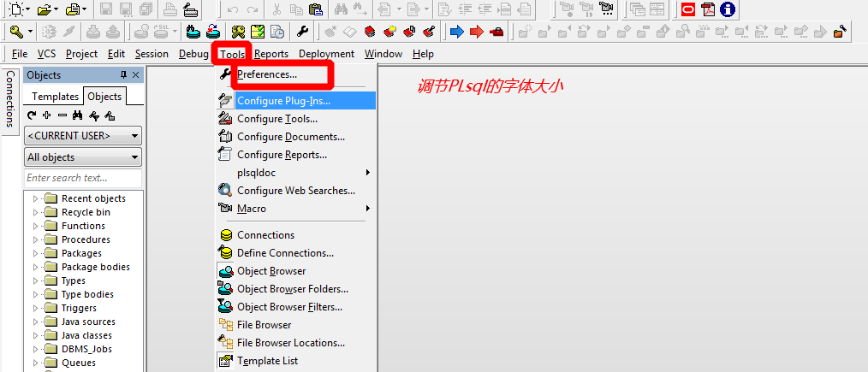868x372 pixels.
Task: Open the All objects filter dropdown
Action: pyautogui.click(x=83, y=157)
